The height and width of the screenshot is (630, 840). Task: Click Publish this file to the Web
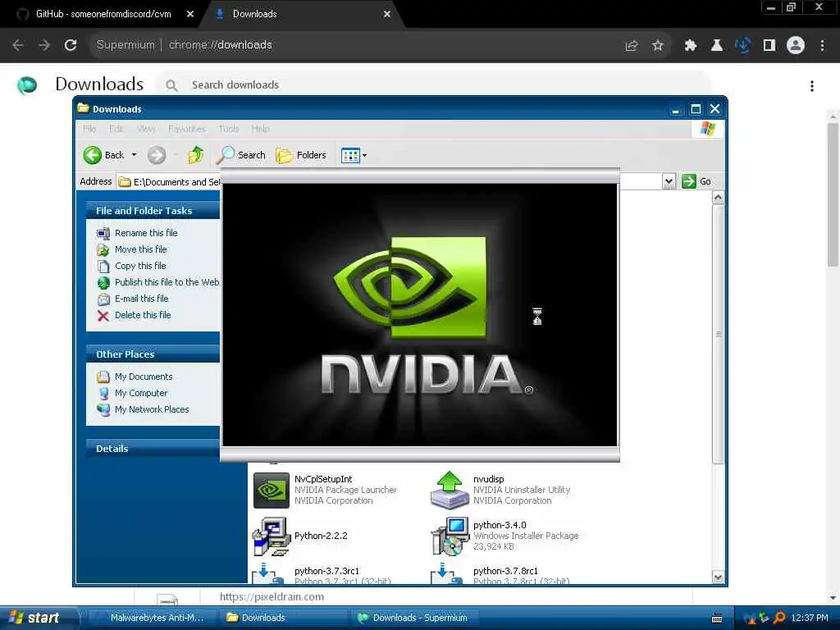pos(167,282)
